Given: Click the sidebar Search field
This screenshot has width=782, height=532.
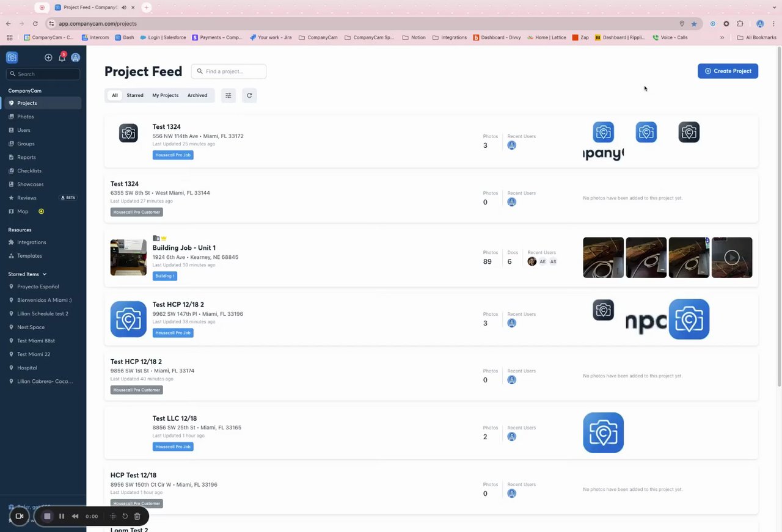Looking at the screenshot, I should (x=43, y=74).
